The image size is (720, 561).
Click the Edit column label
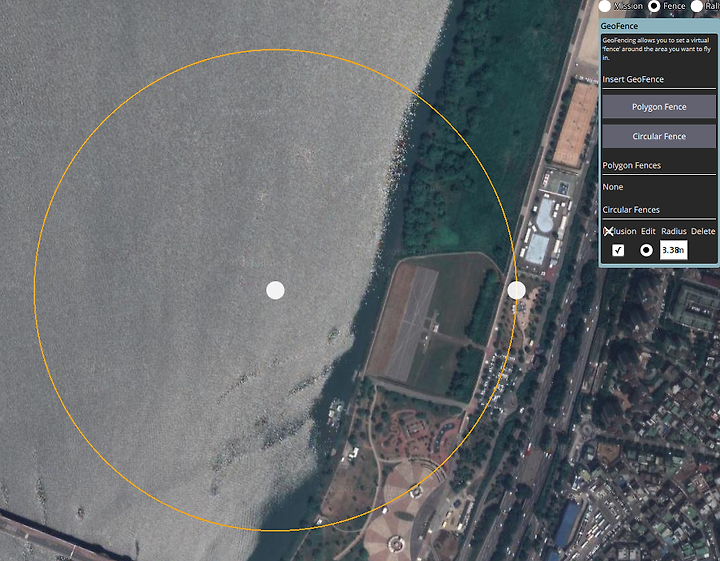(648, 231)
